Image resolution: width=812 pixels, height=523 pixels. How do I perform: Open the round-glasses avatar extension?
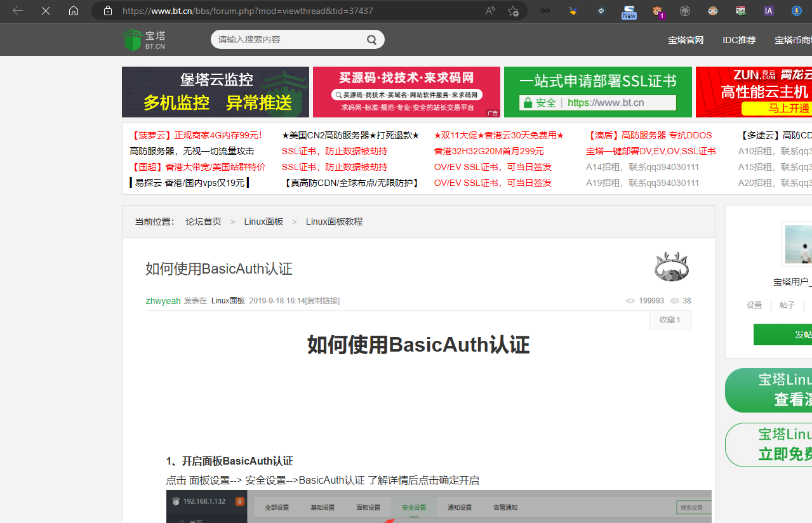coord(713,11)
